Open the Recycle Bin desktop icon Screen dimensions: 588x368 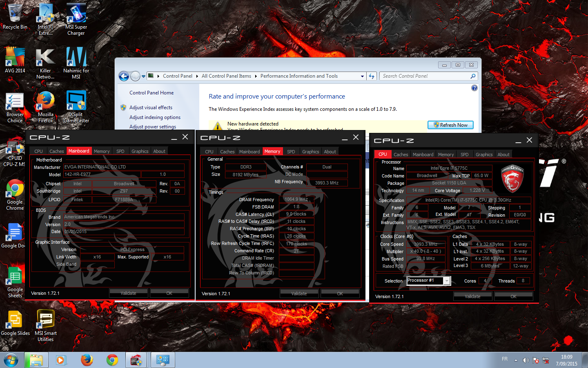15,16
